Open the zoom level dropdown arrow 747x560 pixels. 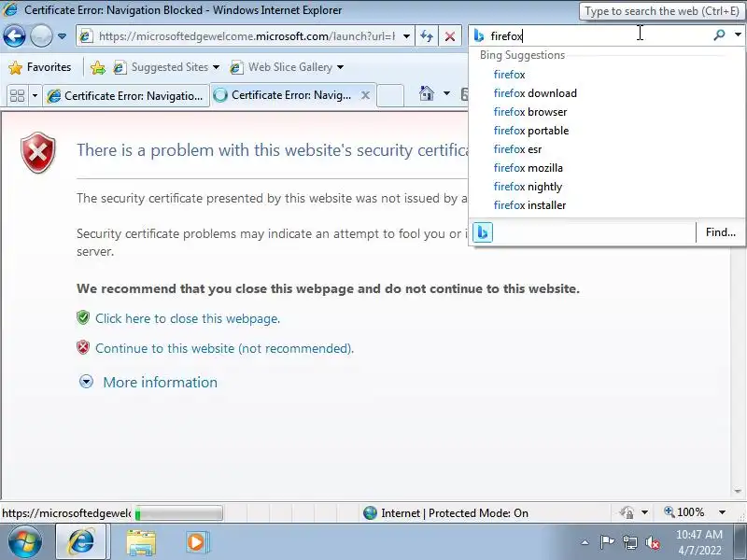click(722, 512)
